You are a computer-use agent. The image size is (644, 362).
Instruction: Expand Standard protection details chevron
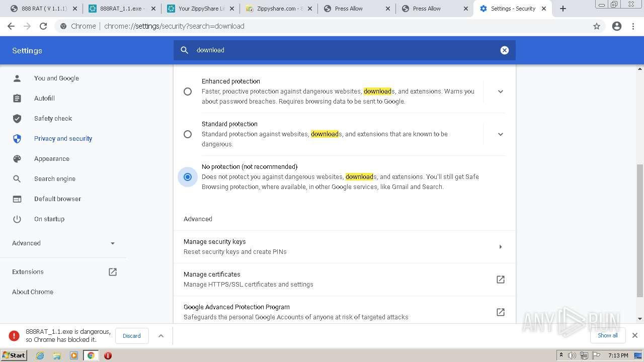pos(501,134)
